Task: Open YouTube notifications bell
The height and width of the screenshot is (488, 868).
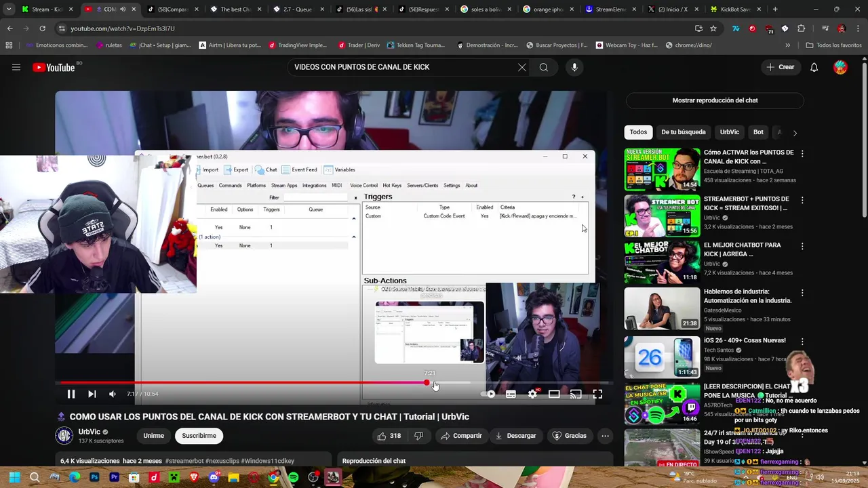Action: (814, 67)
